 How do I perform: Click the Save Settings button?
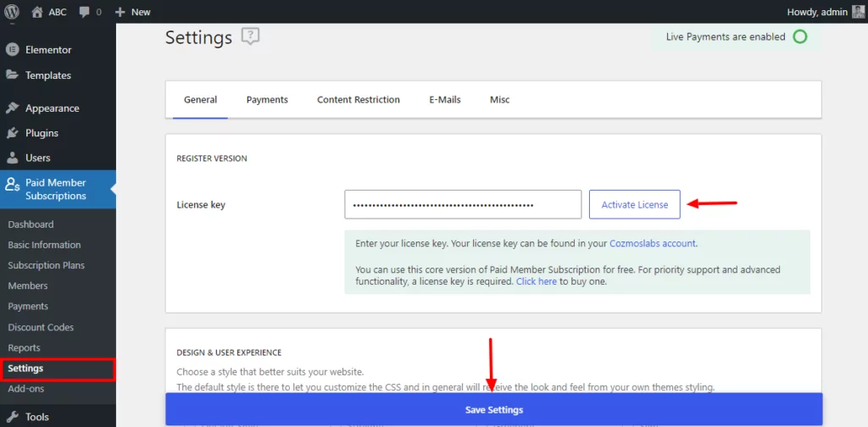tap(494, 410)
